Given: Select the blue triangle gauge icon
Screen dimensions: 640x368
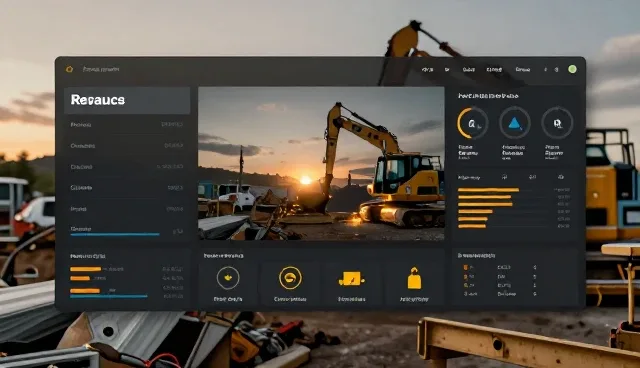Looking at the screenshot, I should (x=515, y=123).
